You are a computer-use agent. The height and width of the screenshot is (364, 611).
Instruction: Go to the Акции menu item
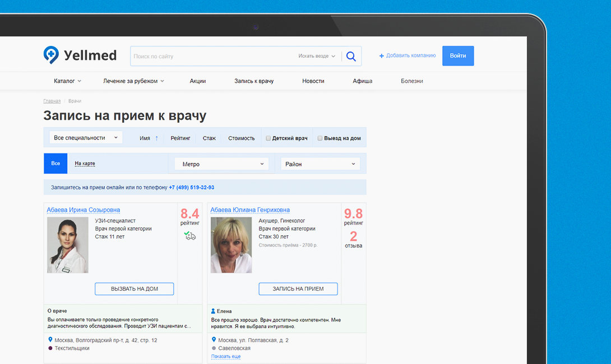197,81
